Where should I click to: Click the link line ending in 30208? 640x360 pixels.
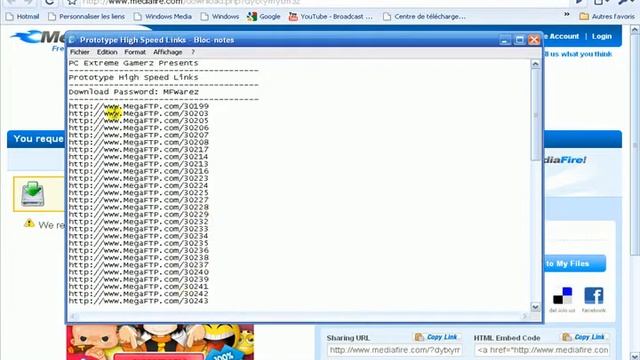click(139, 142)
